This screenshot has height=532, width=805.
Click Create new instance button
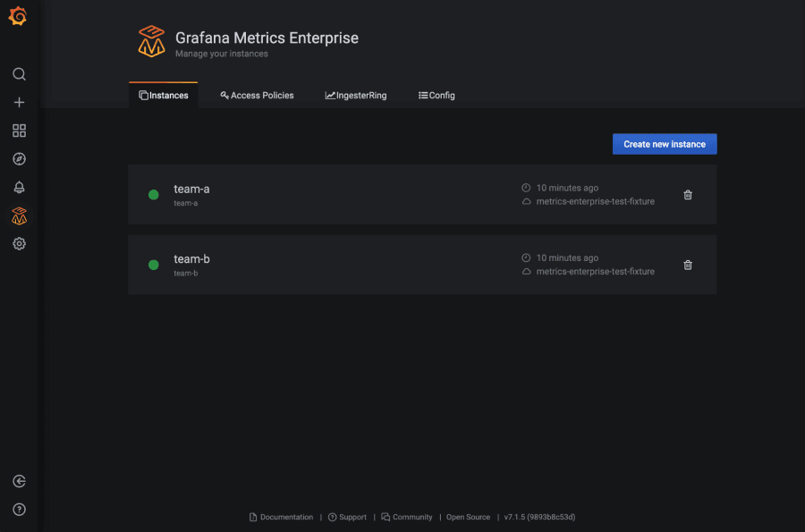665,144
